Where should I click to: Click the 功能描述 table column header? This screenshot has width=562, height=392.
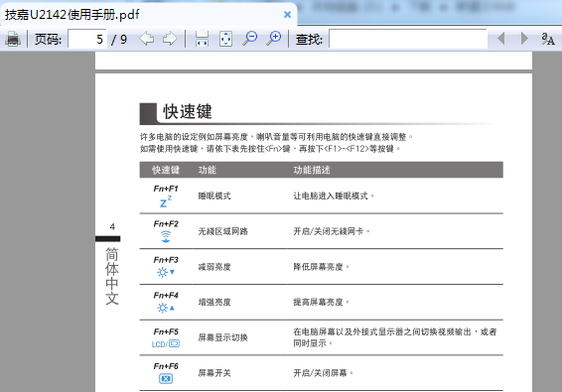(312, 170)
